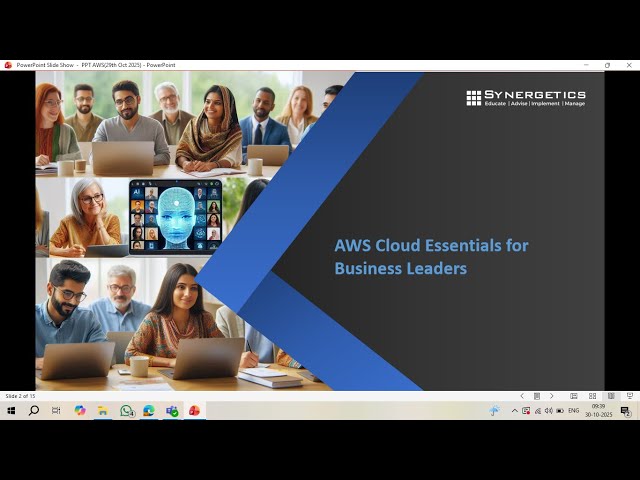640x480 pixels.
Task: Close the PowerPoint Slide Show window
Action: tap(629, 65)
